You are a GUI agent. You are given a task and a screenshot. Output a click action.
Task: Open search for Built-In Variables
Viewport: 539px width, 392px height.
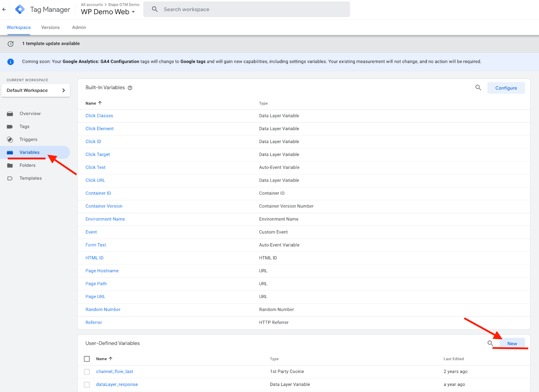click(478, 88)
